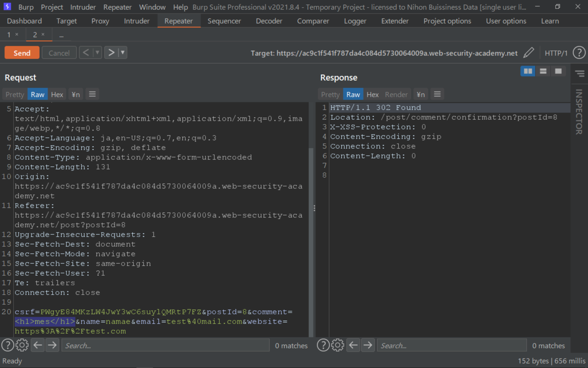588x368 pixels.
Task: Close Repeater tab 2
Action: [43, 35]
